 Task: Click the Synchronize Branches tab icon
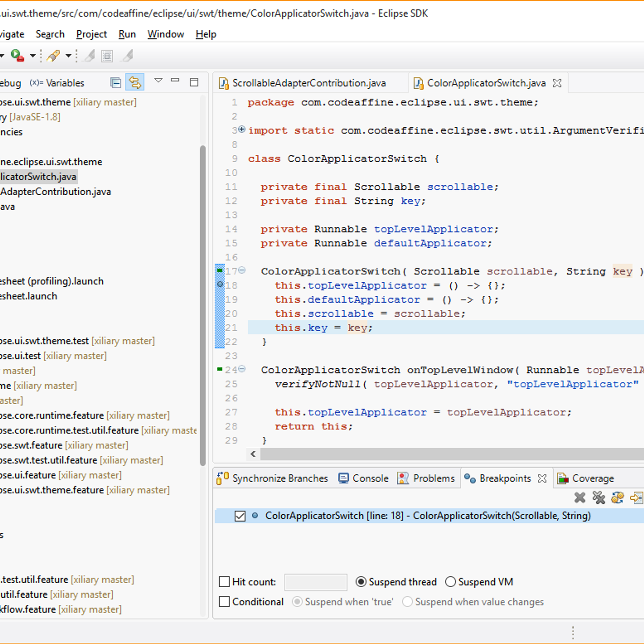223,478
